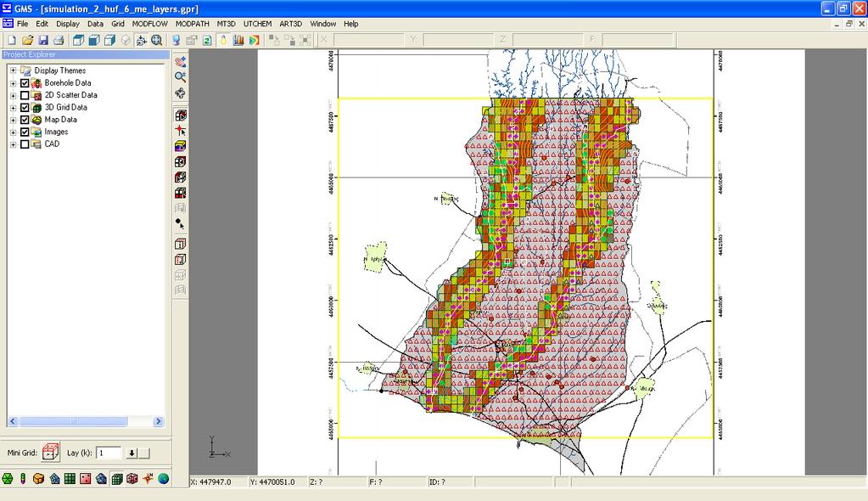Click the Open file folder icon

click(x=27, y=40)
